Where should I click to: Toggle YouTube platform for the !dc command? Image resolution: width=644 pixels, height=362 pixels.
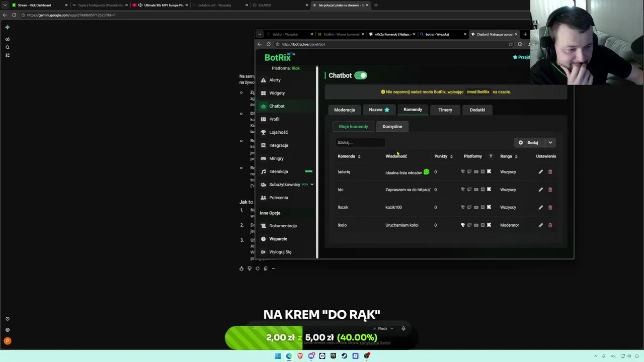(x=476, y=190)
